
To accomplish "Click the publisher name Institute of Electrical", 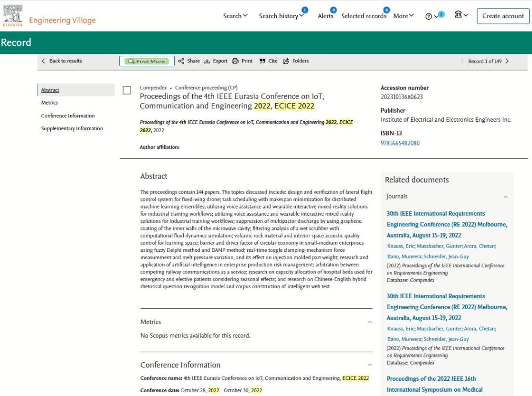I will tap(446, 119).
